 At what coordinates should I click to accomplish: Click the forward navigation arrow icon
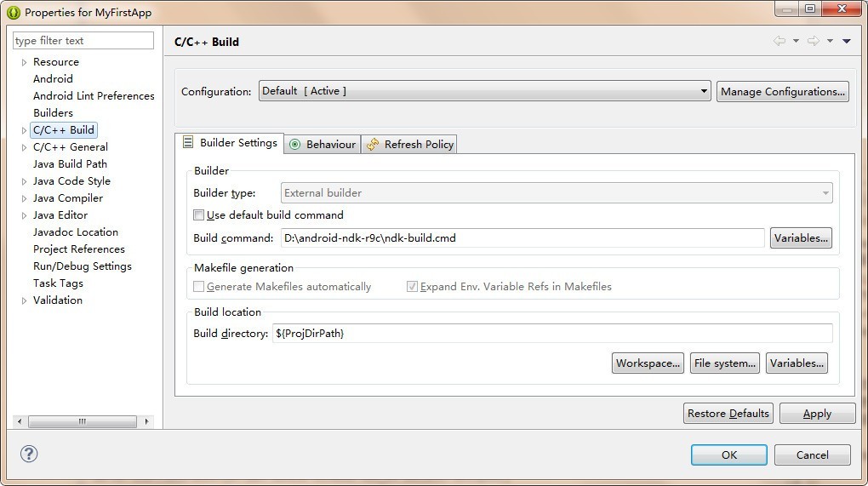[813, 41]
